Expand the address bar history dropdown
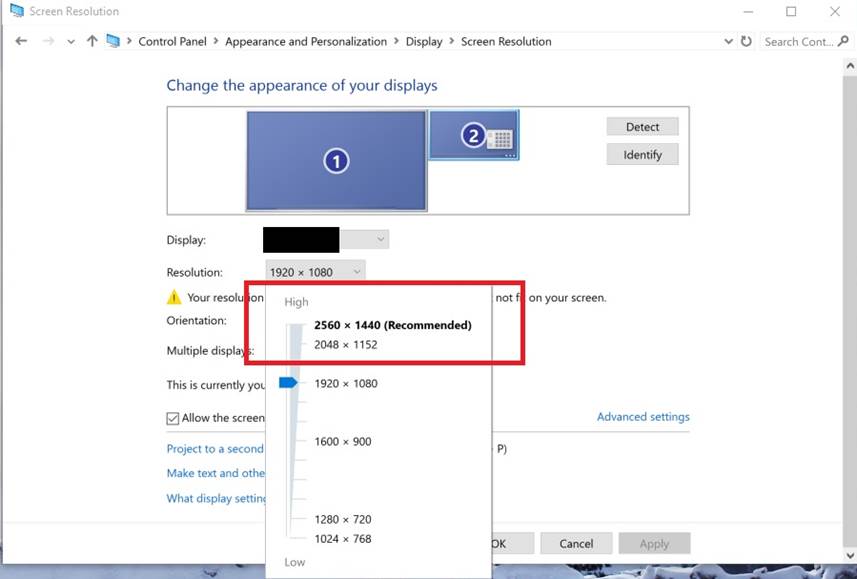The width and height of the screenshot is (857, 579). pyautogui.click(x=728, y=41)
